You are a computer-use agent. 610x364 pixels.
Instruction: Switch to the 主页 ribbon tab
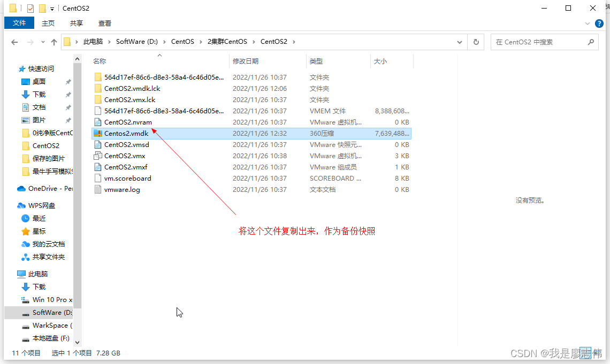pyautogui.click(x=48, y=24)
